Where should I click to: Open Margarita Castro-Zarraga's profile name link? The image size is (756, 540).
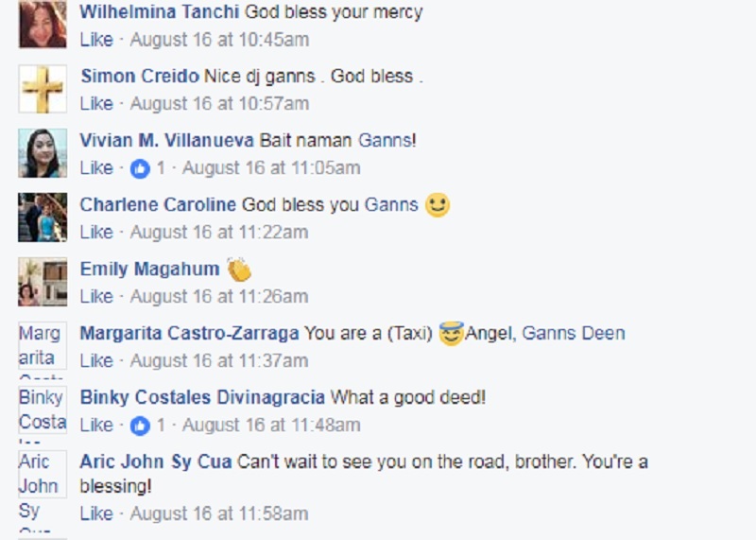click(x=189, y=334)
